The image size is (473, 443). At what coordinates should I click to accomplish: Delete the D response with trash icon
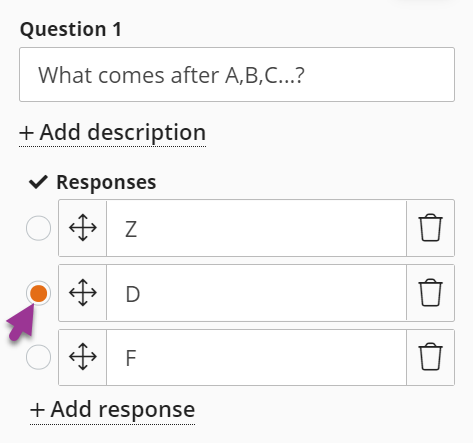430,293
